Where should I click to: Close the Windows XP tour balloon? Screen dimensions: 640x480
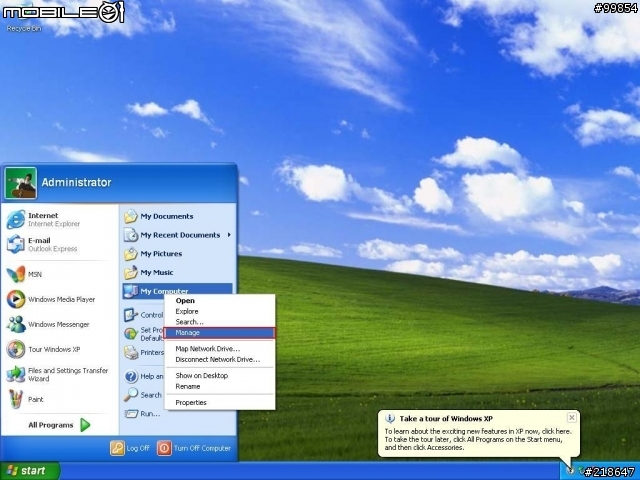click(571, 418)
